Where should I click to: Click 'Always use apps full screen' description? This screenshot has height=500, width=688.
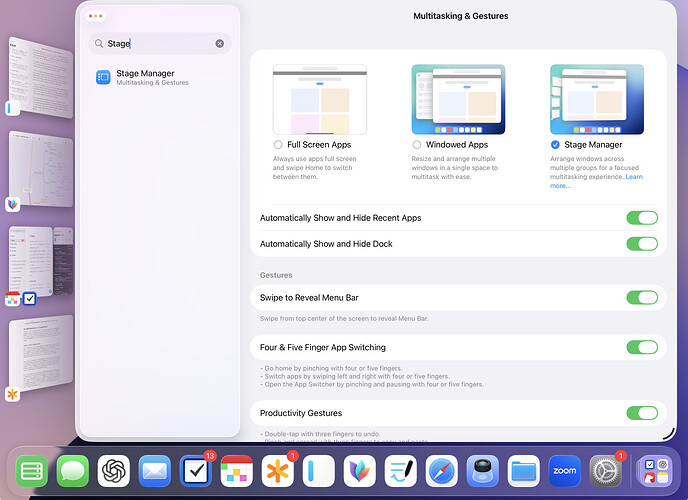tap(315, 168)
